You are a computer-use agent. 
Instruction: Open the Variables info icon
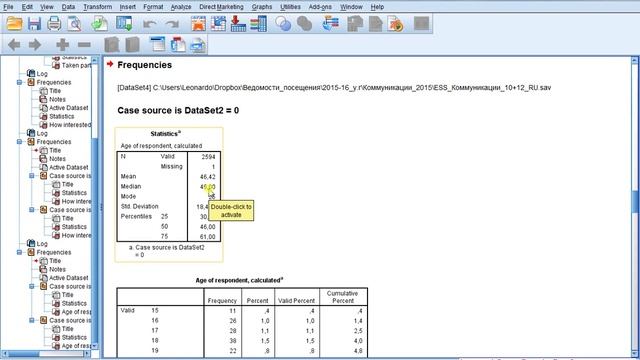(x=258, y=24)
